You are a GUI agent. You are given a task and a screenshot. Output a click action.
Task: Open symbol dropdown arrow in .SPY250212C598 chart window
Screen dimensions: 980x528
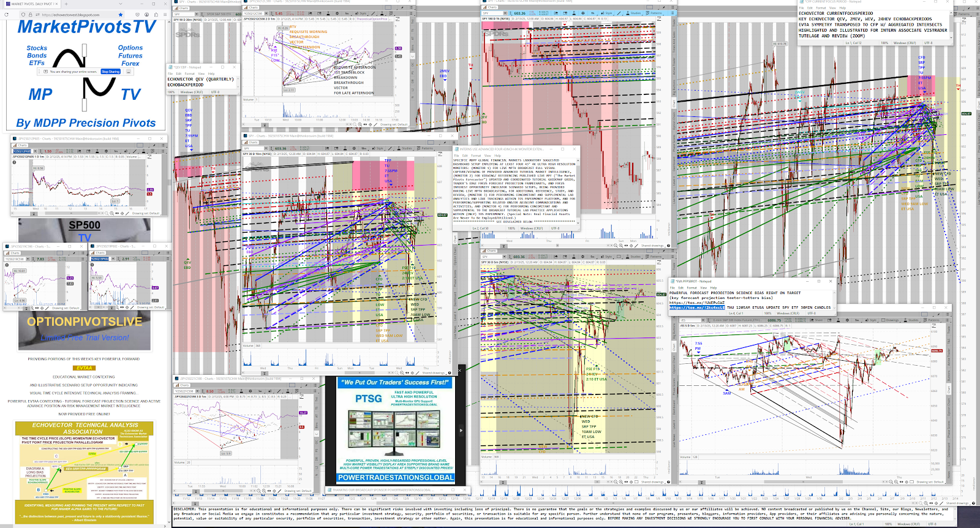tap(266, 13)
